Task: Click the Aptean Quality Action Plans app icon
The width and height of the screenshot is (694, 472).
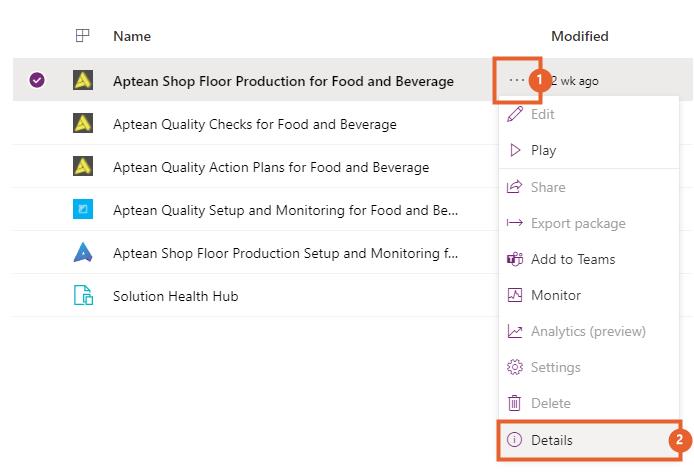Action: click(83, 167)
